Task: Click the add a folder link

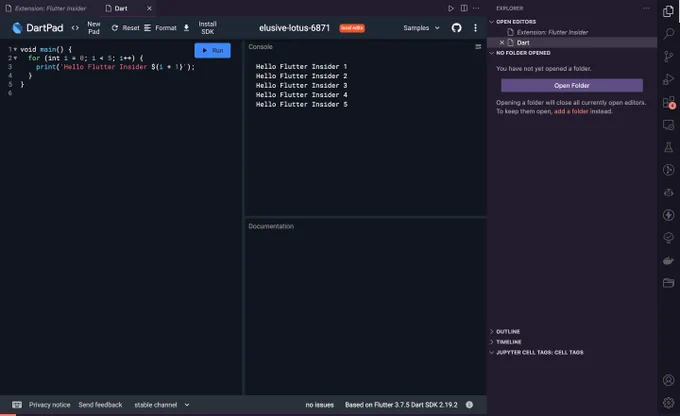Action: 571,111
